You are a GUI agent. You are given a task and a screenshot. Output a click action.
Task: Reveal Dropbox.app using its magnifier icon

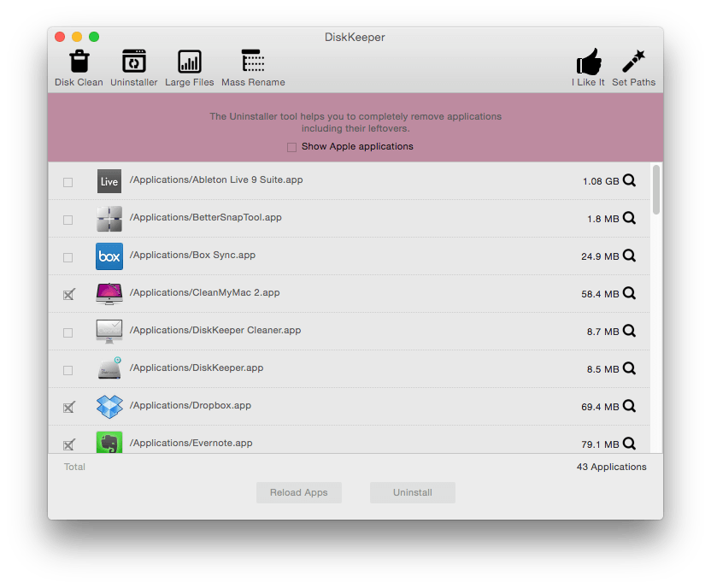click(629, 406)
